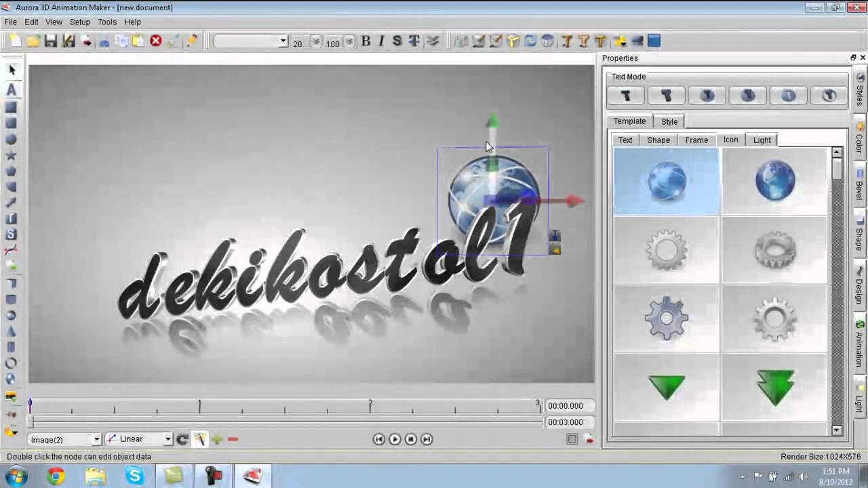Select the arrow pointer tool in left toolbar
The width and height of the screenshot is (868, 488).
pos(12,70)
